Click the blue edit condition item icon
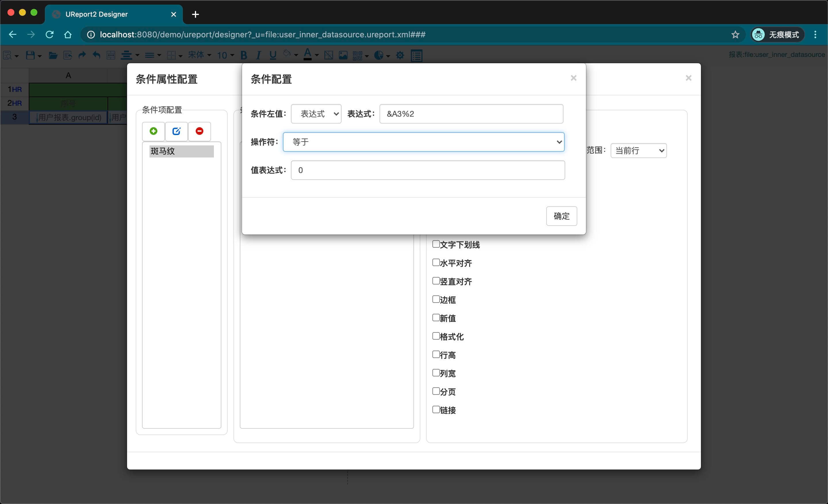 177,131
